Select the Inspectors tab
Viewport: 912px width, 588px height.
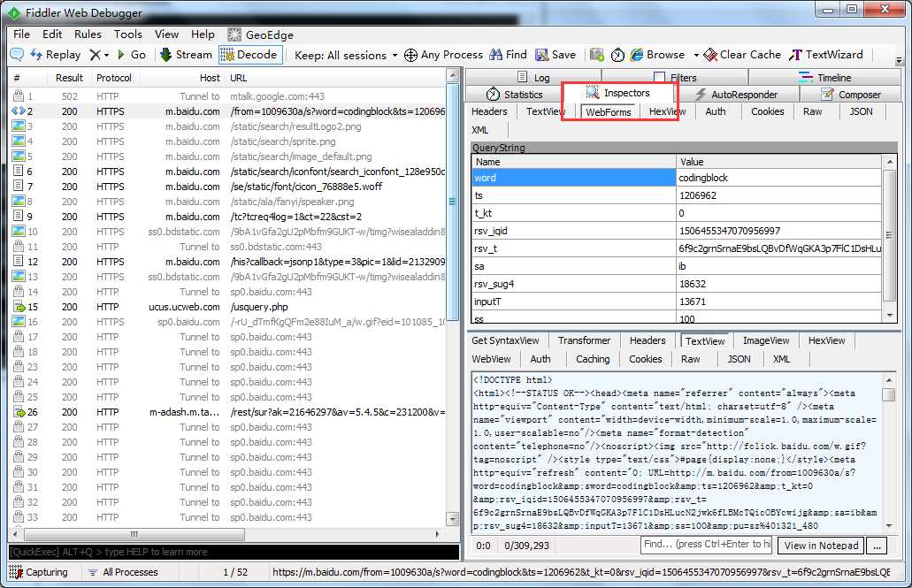coord(618,93)
